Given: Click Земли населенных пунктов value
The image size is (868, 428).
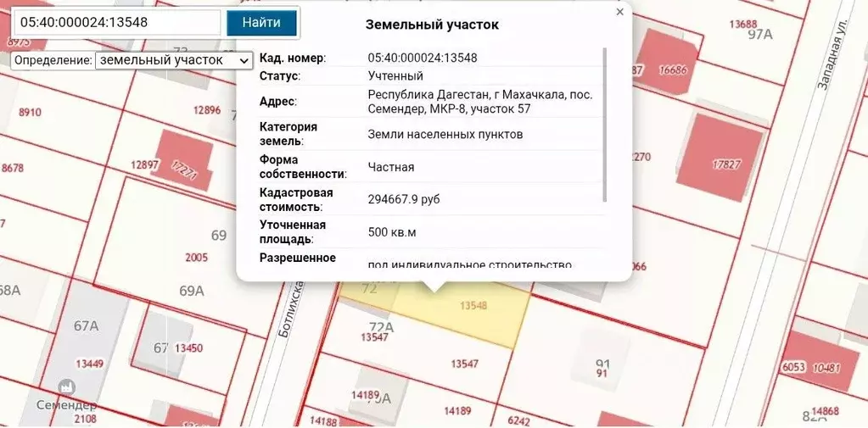Looking at the screenshot, I should point(445,135).
